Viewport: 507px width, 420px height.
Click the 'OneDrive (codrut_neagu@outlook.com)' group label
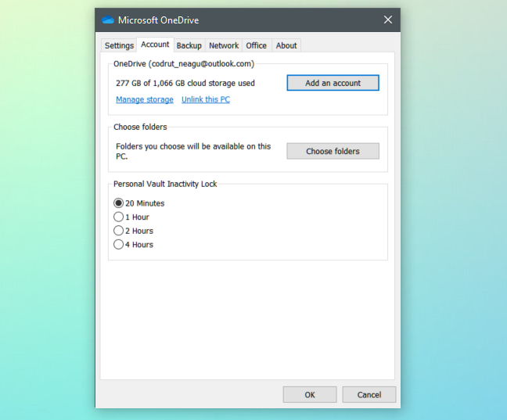(x=184, y=63)
